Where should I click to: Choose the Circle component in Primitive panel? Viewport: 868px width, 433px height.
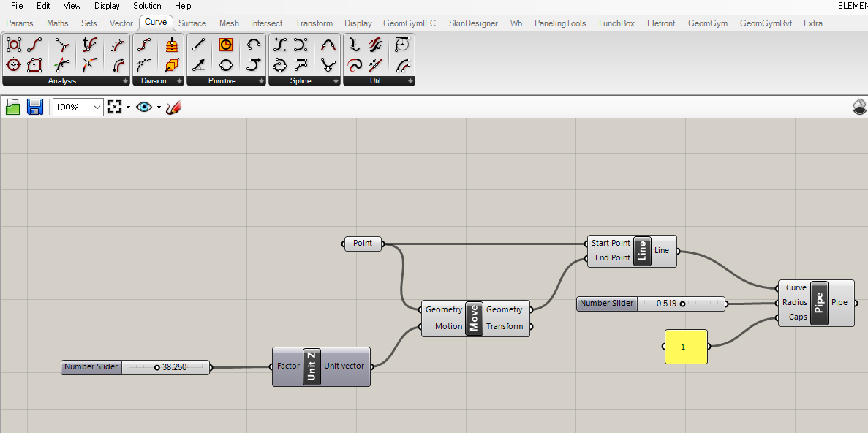226,64
